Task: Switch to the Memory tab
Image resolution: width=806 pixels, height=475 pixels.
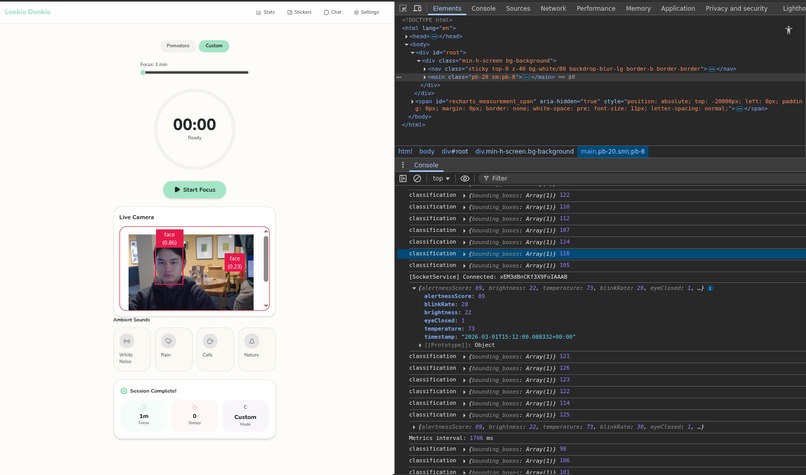Action: [x=638, y=8]
